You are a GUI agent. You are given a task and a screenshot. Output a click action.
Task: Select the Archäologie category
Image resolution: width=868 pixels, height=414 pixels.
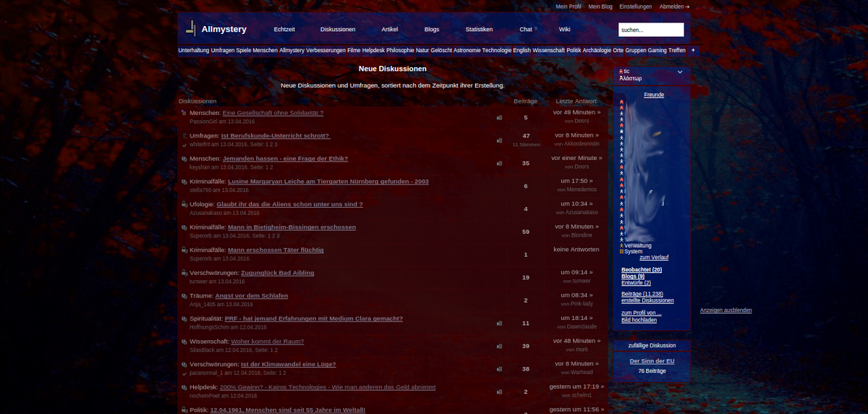(x=597, y=51)
